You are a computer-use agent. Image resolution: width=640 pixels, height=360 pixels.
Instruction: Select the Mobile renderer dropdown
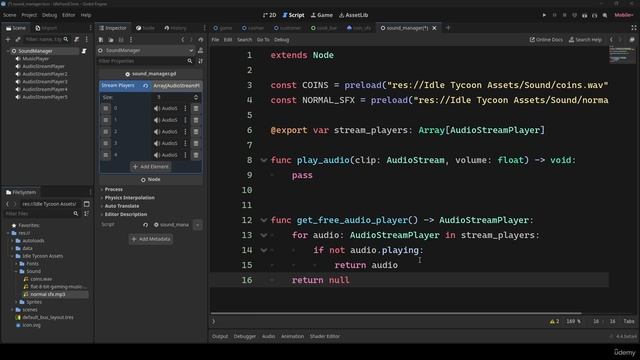[624, 15]
